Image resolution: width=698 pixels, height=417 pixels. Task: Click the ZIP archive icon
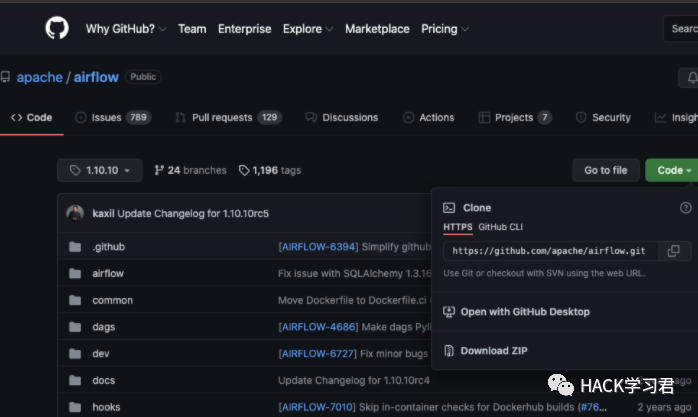449,351
